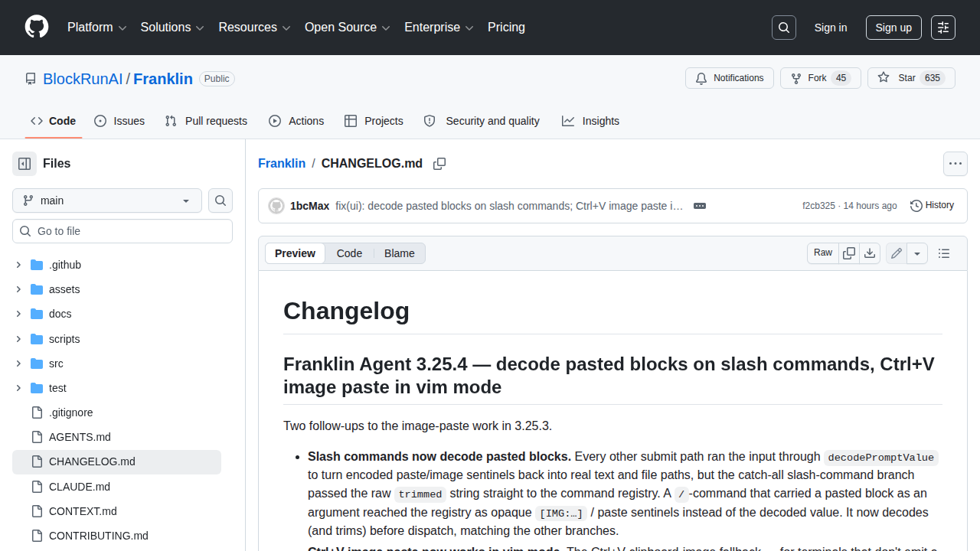Expand the docs folder
Image resolution: width=980 pixels, height=551 pixels.
tap(18, 314)
